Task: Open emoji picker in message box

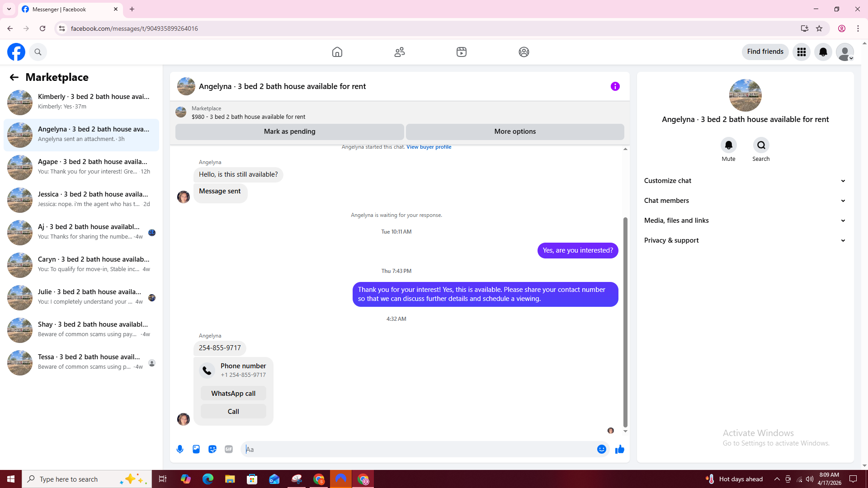Action: pos(601,449)
